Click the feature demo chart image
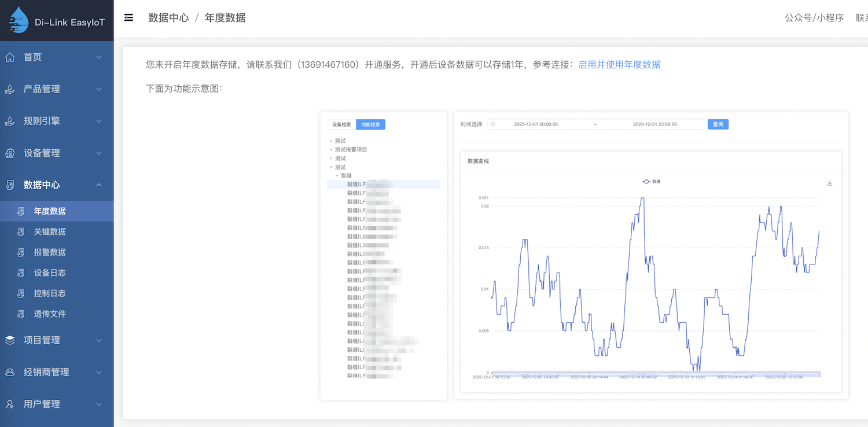The height and width of the screenshot is (427, 868). (584, 255)
